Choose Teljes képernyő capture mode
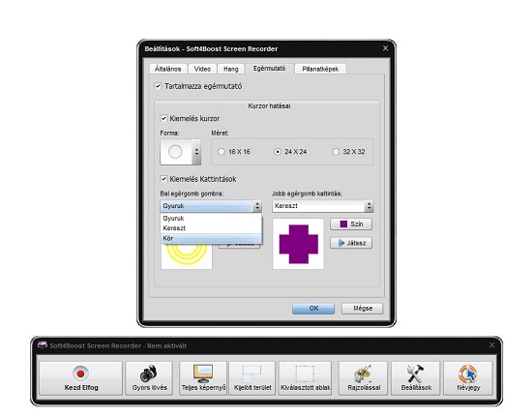The image size is (532, 418). 203,378
